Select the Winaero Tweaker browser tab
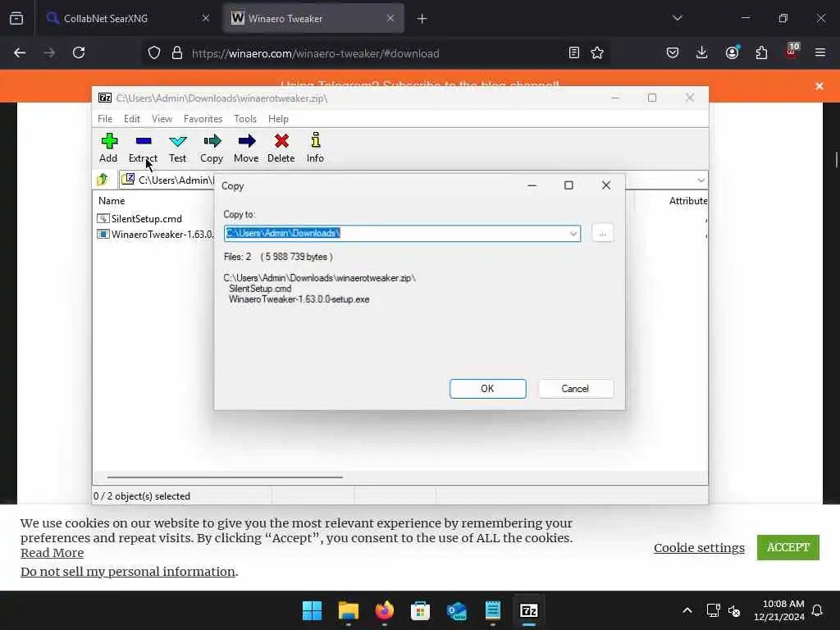The width and height of the screenshot is (840, 630). pyautogui.click(x=313, y=18)
